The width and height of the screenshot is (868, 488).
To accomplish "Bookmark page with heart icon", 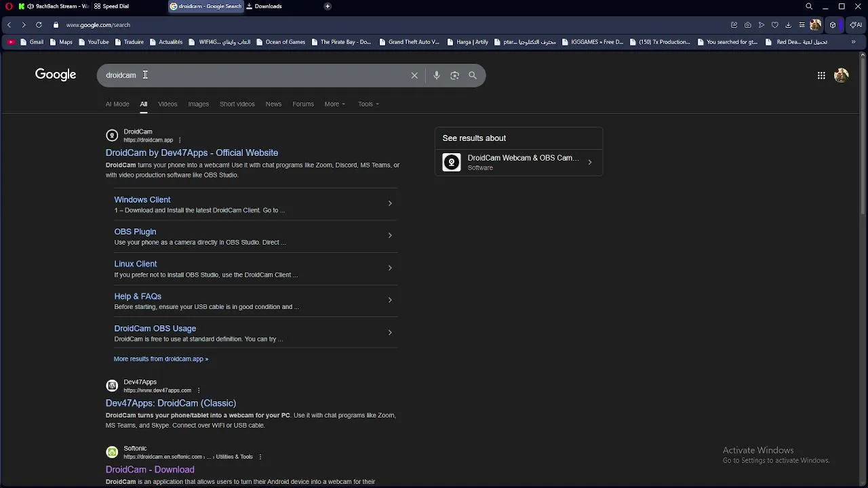I will (774, 25).
